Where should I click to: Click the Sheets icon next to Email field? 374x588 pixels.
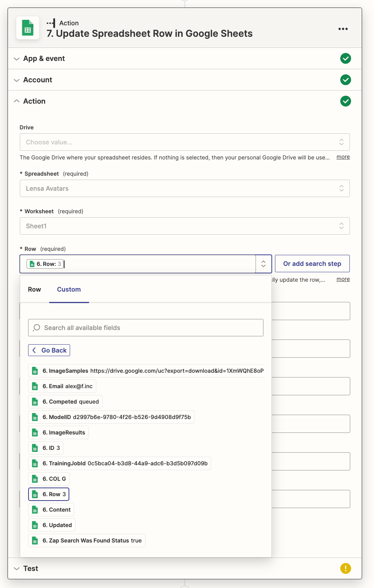pyautogui.click(x=35, y=387)
